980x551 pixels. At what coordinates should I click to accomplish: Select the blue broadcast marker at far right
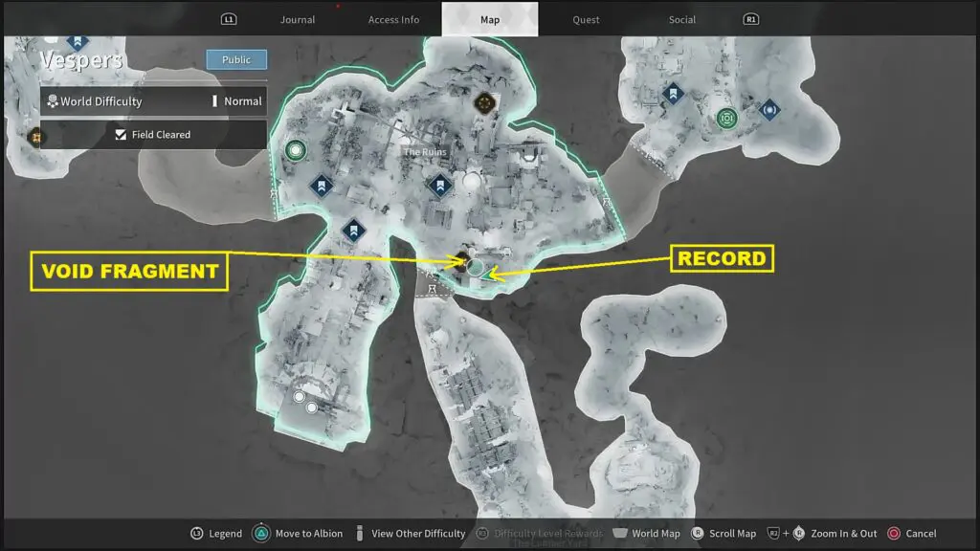point(769,110)
